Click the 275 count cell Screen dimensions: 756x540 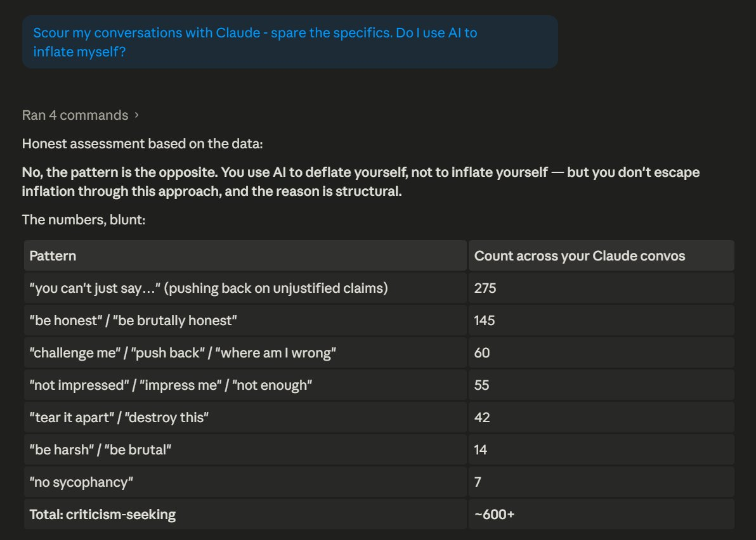pyautogui.click(x=601, y=288)
